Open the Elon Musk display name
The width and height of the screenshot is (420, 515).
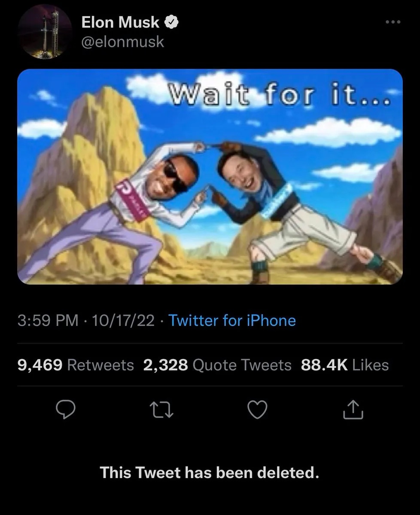pos(121,22)
